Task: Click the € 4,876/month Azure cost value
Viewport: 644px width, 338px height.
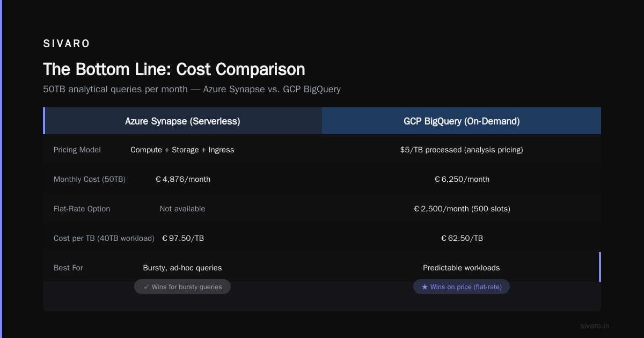Action: (182, 179)
